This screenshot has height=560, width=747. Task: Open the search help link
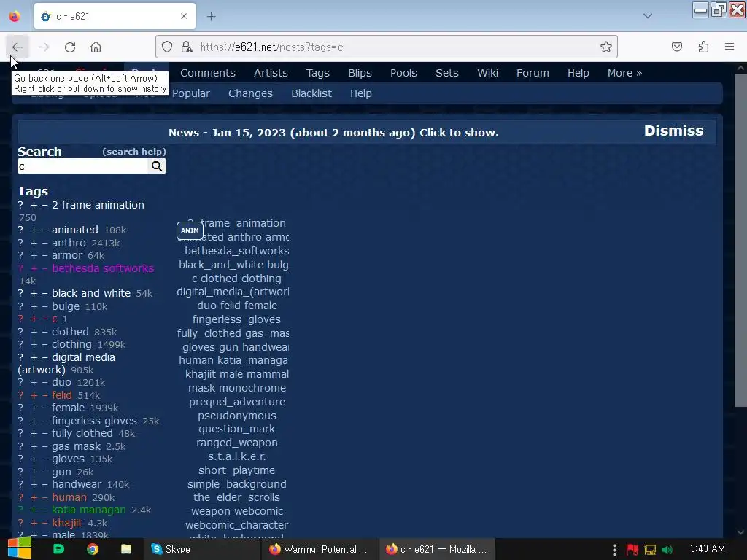point(134,152)
